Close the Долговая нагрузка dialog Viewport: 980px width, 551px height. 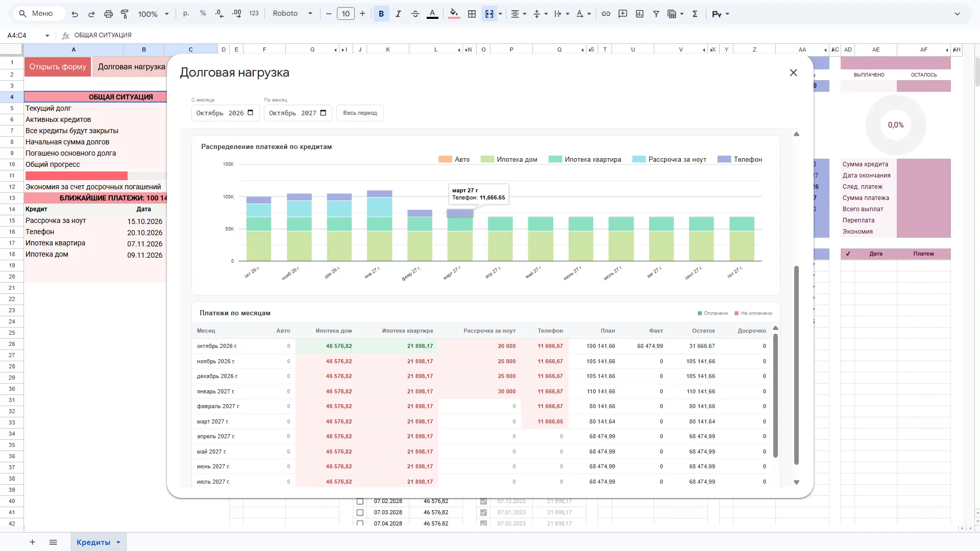click(x=793, y=72)
